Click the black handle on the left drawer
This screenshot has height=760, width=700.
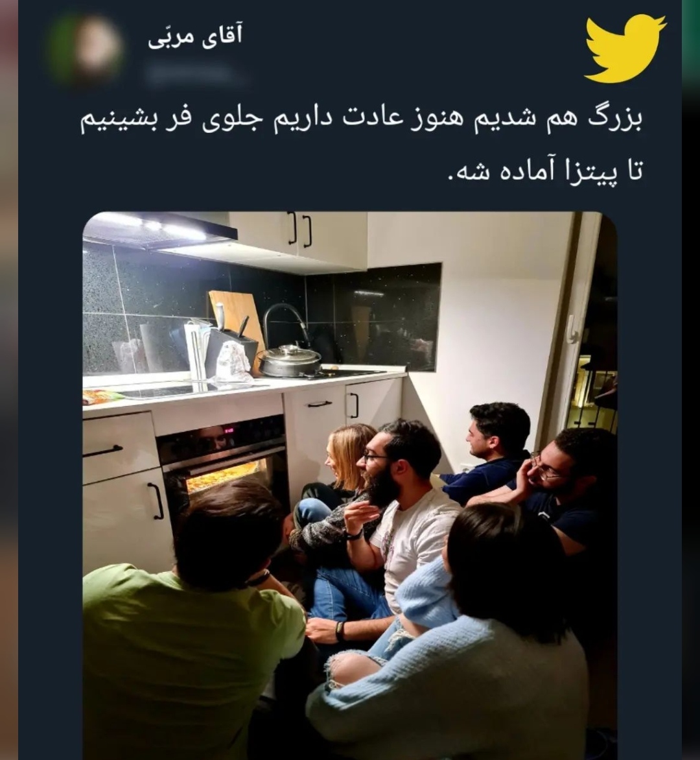(x=102, y=451)
